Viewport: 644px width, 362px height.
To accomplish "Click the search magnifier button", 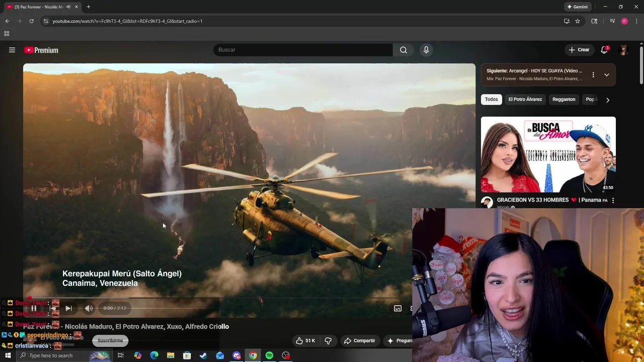I will [404, 50].
